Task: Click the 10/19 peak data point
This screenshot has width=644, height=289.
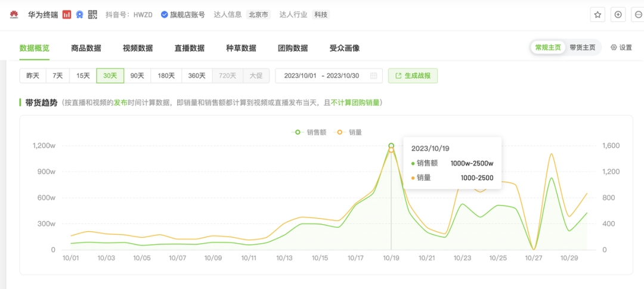Action: tap(391, 146)
